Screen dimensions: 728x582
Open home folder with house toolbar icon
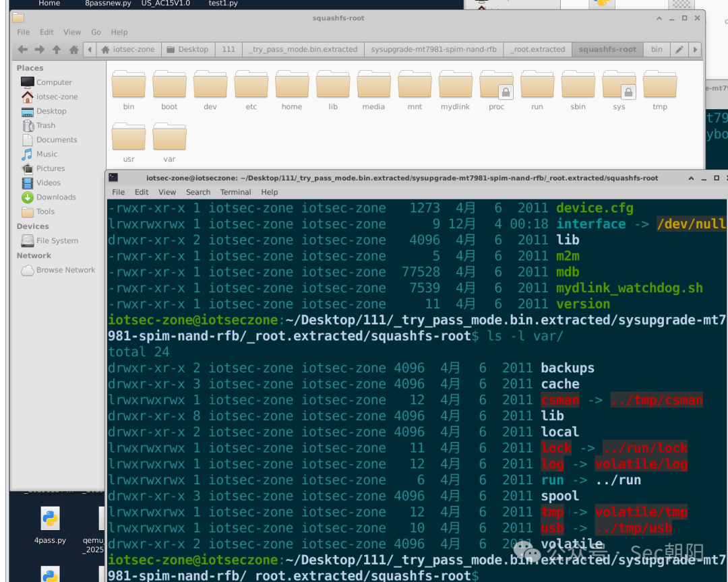tap(73, 49)
